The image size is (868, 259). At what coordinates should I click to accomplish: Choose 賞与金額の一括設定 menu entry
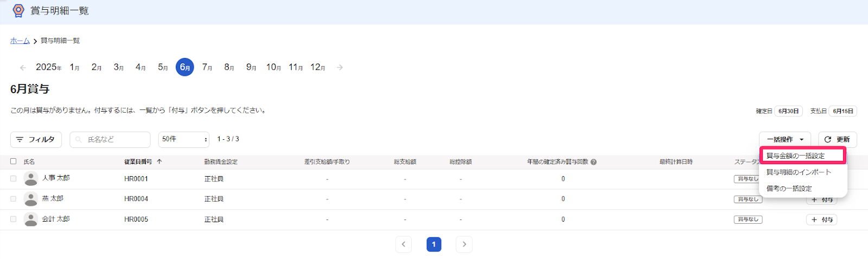click(803, 156)
